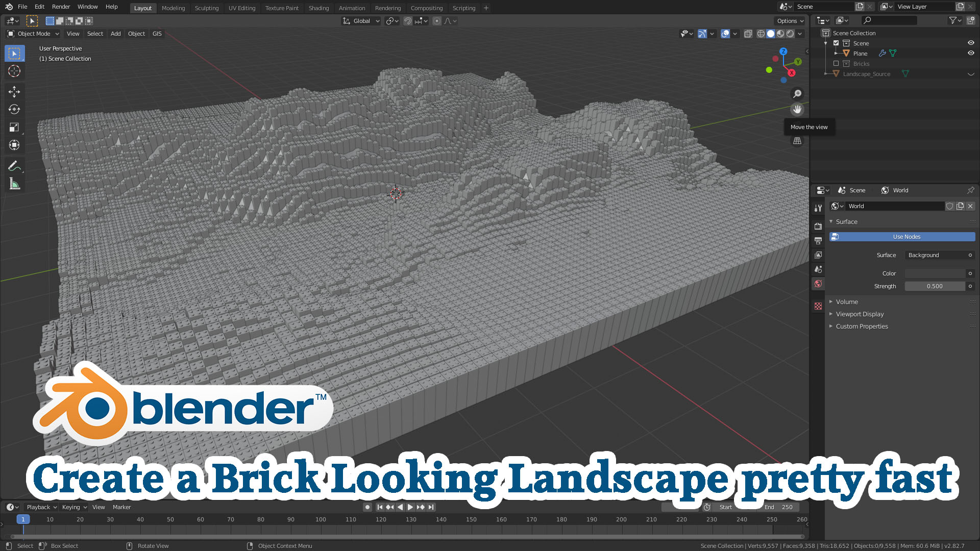Expand the Plane object tree row
The image size is (980, 551).
(836, 54)
